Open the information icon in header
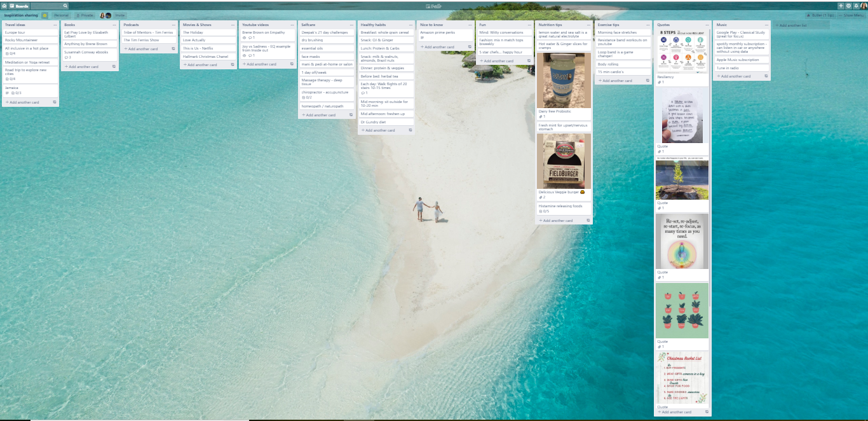868x421 pixels. coord(848,5)
